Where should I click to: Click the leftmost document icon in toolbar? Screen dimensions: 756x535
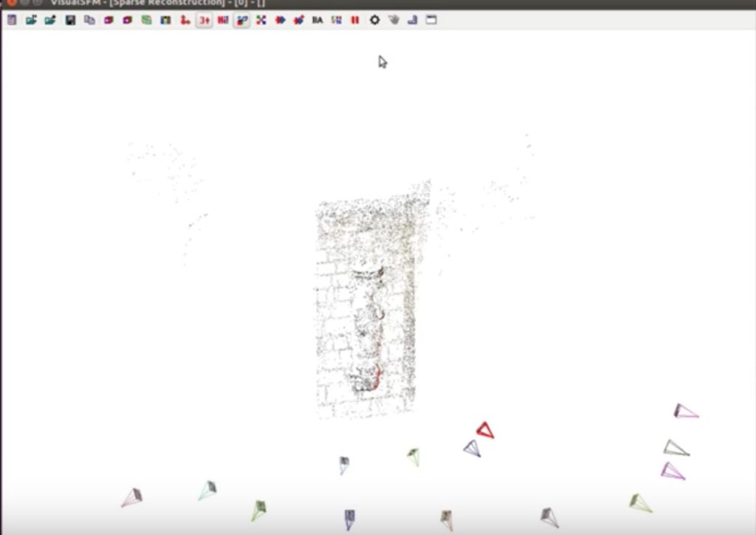12,20
